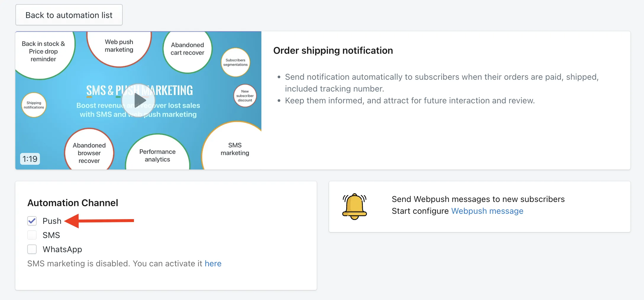This screenshot has width=644, height=300.
Task: Open the Webpush message link
Action: coord(487,211)
